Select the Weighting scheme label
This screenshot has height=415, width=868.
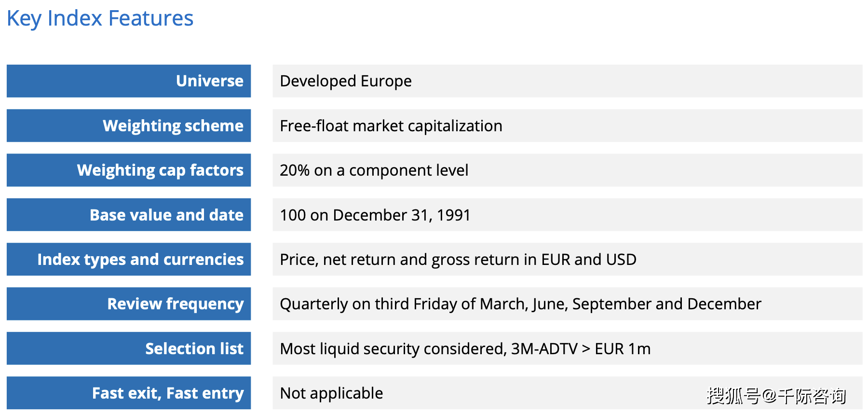pyautogui.click(x=173, y=125)
